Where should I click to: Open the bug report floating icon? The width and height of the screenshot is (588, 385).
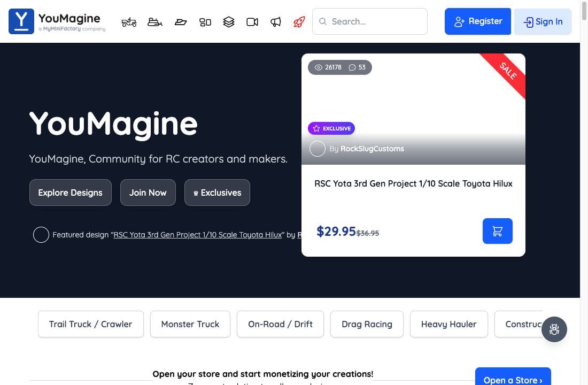pos(554,329)
